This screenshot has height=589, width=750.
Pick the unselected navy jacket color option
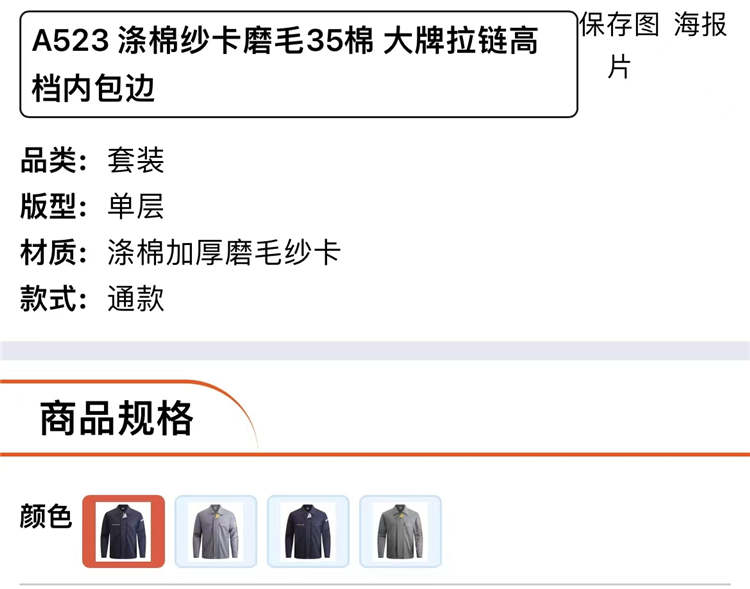click(x=308, y=531)
